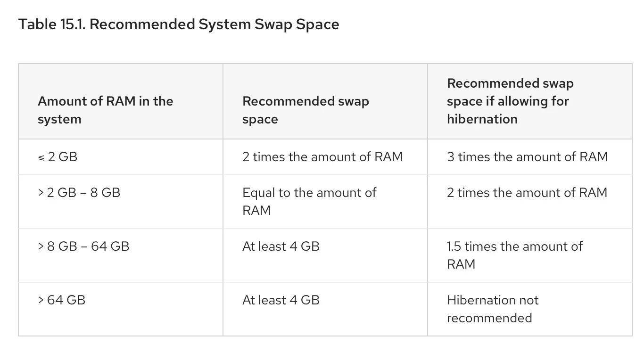Viewport: 644px width, 344px height.
Task: Click the word 'system' in the first header
Action: [59, 119]
